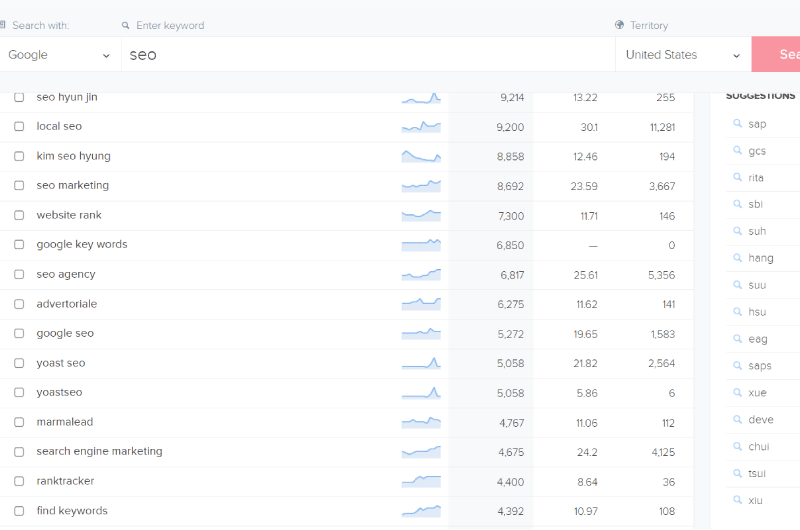Open trend chart for 'local seo'

[x=421, y=127]
